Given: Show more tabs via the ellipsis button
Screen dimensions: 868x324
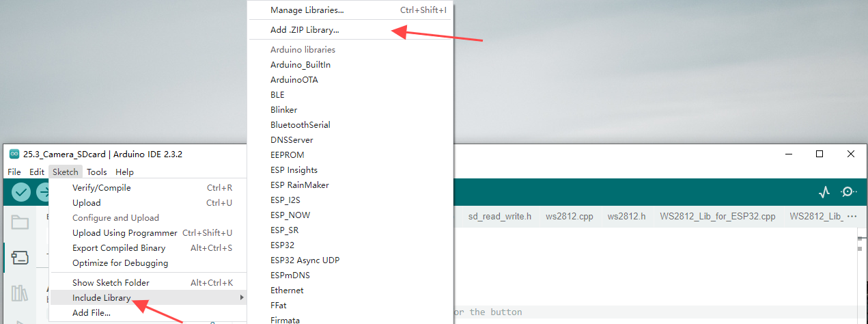Looking at the screenshot, I should [x=852, y=216].
